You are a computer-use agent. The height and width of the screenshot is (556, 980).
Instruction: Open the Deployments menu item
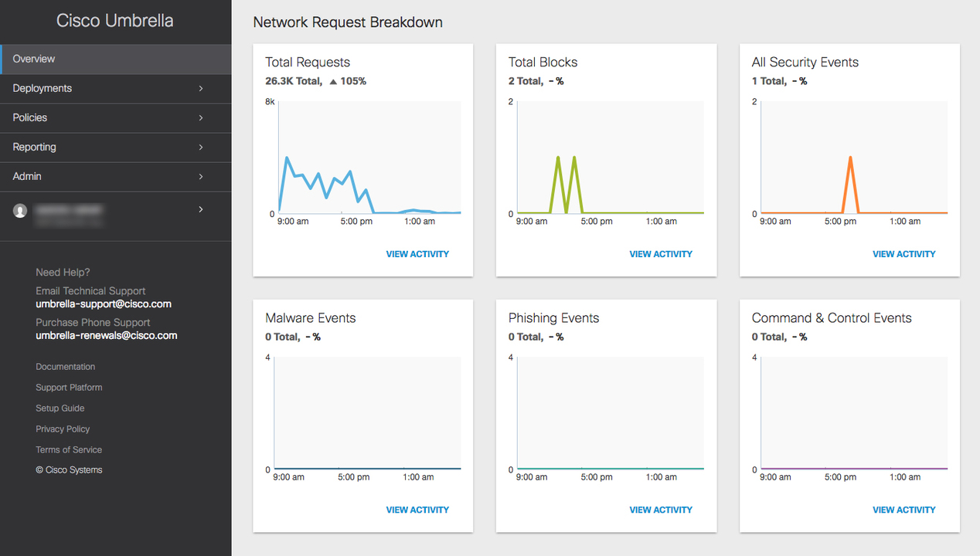click(116, 89)
